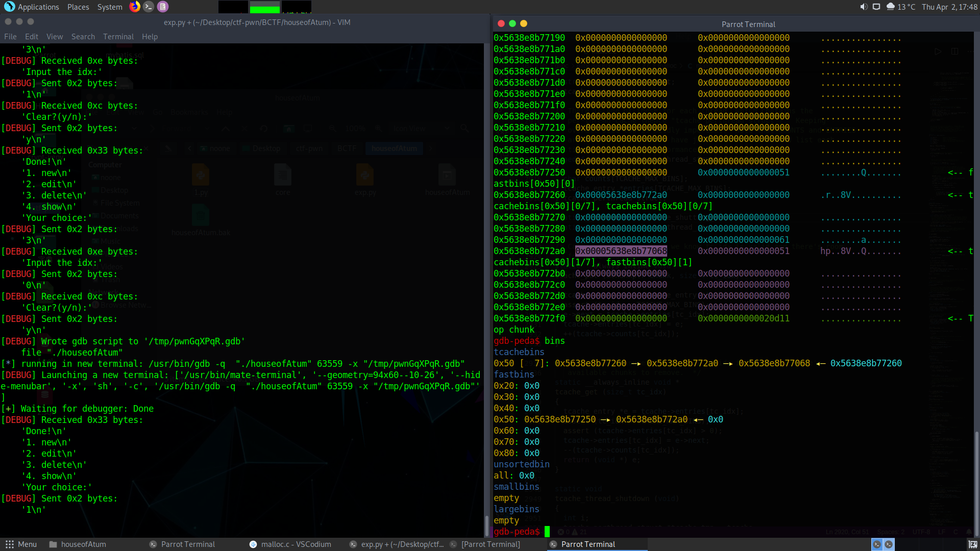
Task: Launch Firefox from the top panel
Action: tap(135, 7)
